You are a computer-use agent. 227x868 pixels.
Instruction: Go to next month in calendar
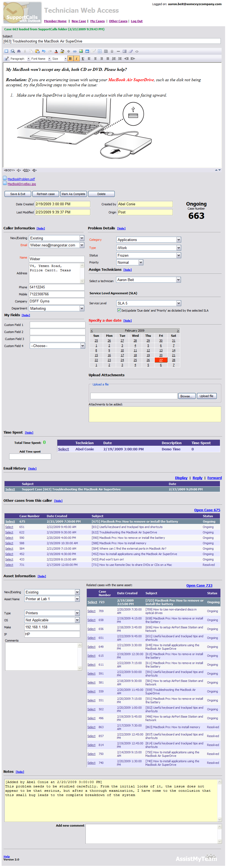coord(178,331)
